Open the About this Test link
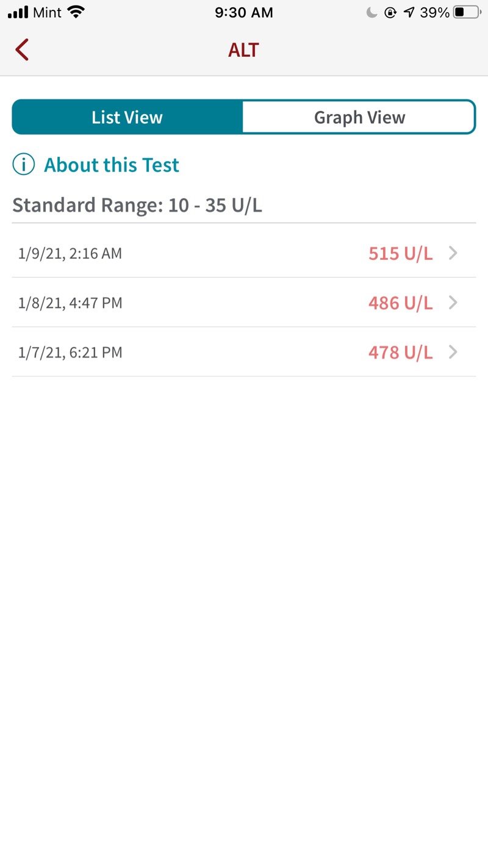 click(x=112, y=165)
